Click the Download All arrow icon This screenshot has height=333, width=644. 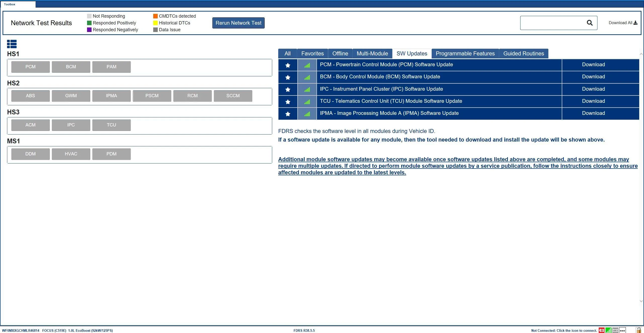coord(635,23)
